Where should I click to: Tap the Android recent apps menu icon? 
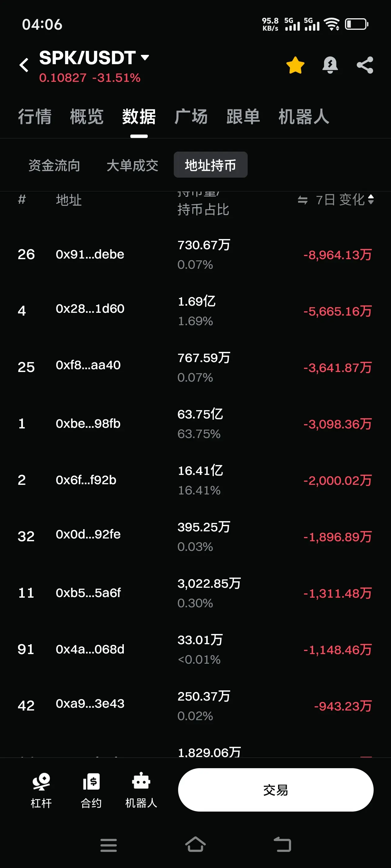pos(109,845)
